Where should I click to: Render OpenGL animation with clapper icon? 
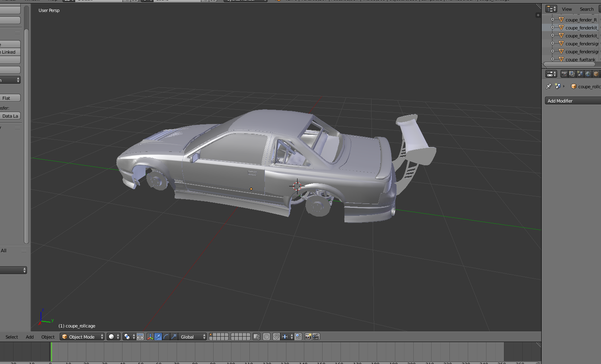[316, 337]
